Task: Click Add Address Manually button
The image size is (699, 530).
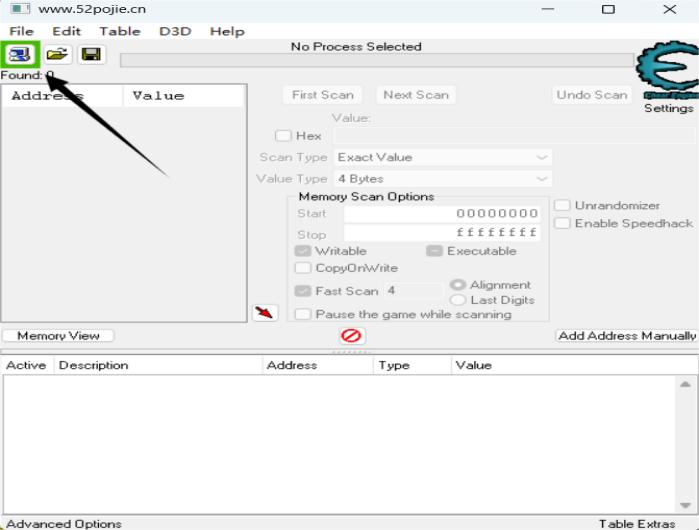Action: (626, 336)
